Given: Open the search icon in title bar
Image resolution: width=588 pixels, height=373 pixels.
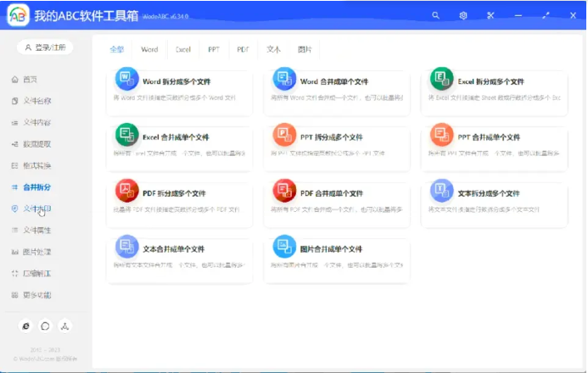Looking at the screenshot, I should click(435, 15).
